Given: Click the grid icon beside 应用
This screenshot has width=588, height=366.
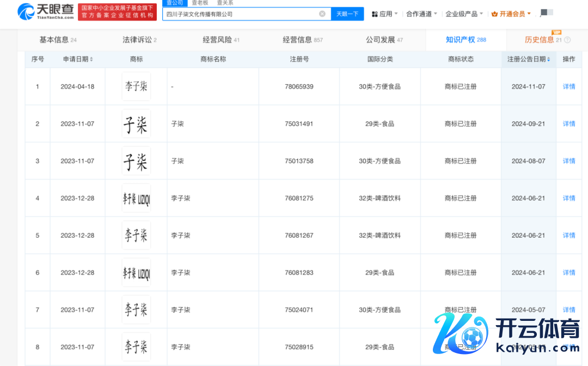Looking at the screenshot, I should 374,14.
